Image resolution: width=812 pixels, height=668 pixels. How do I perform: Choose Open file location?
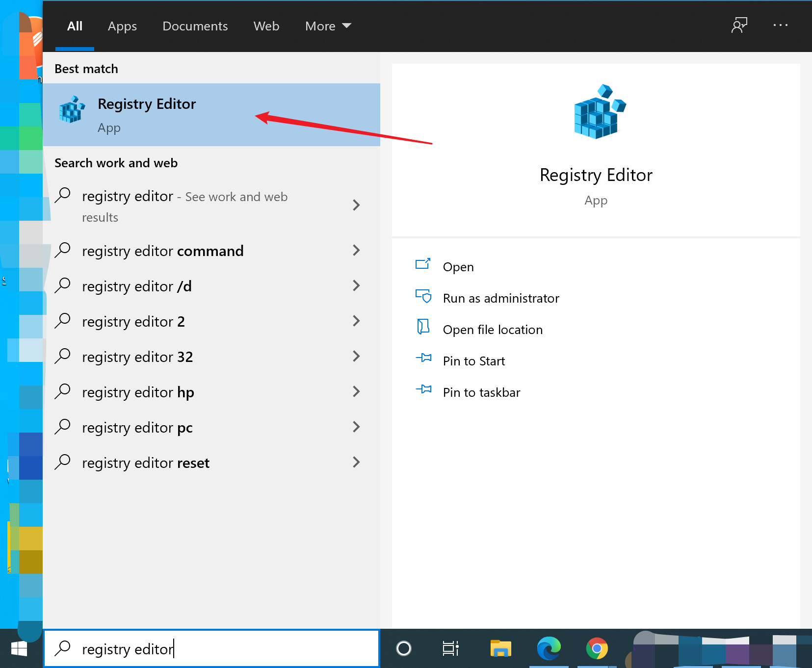point(493,330)
